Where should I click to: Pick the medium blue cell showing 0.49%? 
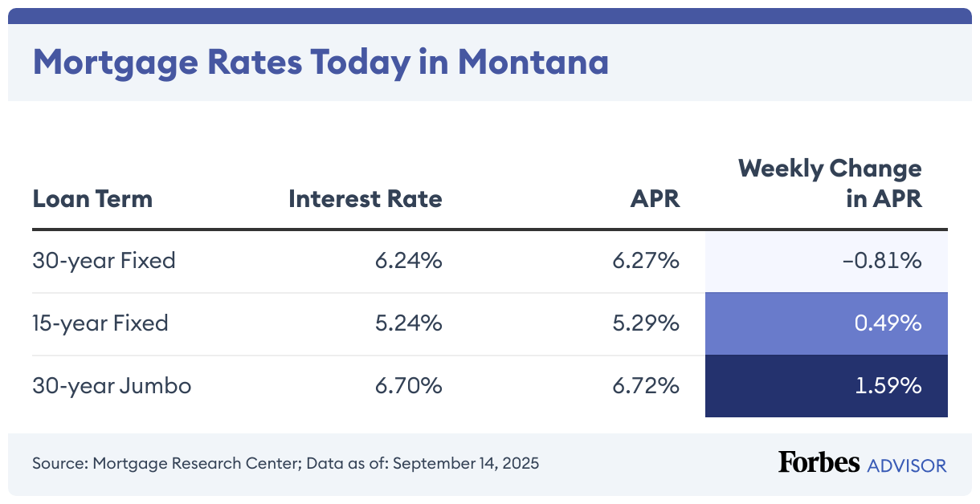coord(826,324)
